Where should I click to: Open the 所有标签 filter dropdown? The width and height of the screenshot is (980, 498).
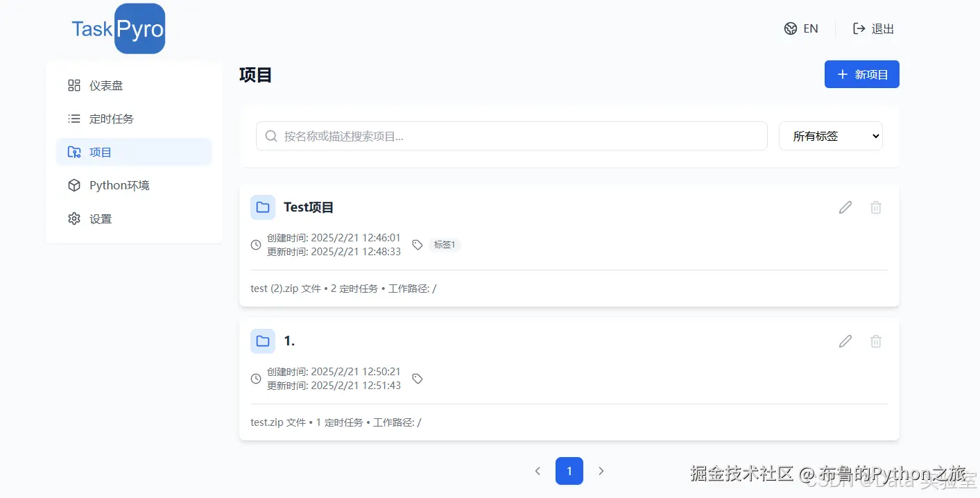[x=830, y=136]
